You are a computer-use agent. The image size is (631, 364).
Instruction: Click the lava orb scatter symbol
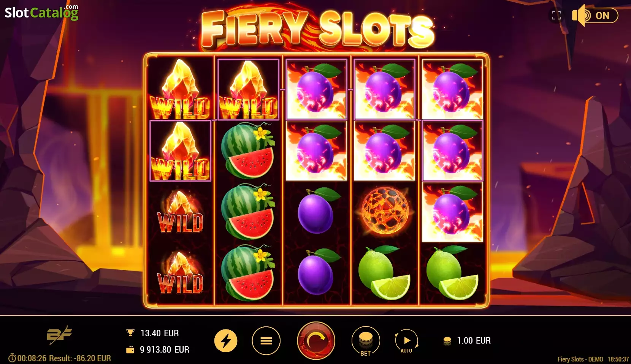click(x=384, y=211)
